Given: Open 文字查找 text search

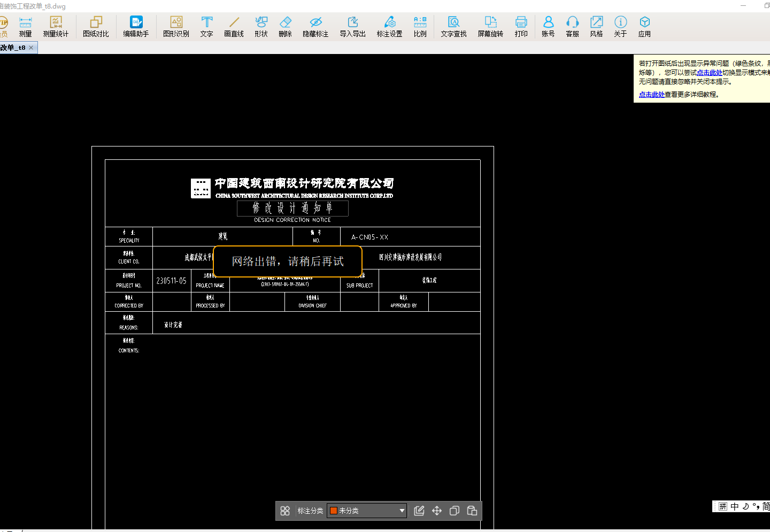Looking at the screenshot, I should pos(453,26).
